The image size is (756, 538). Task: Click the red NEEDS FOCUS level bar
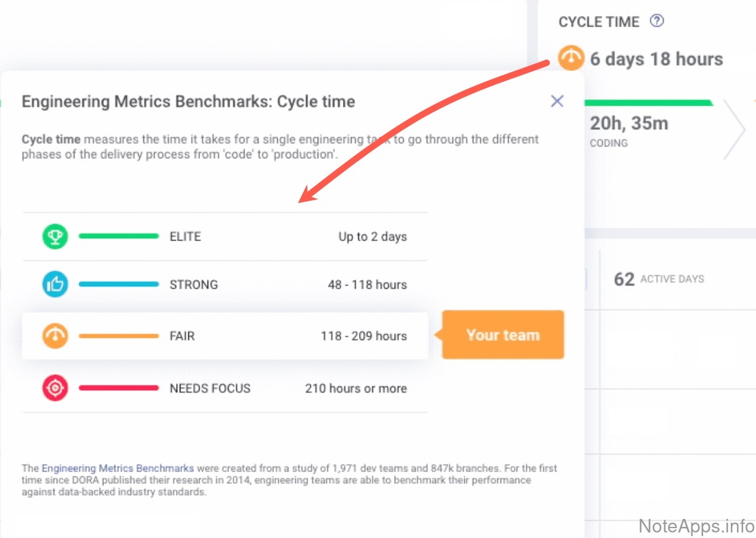[119, 388]
